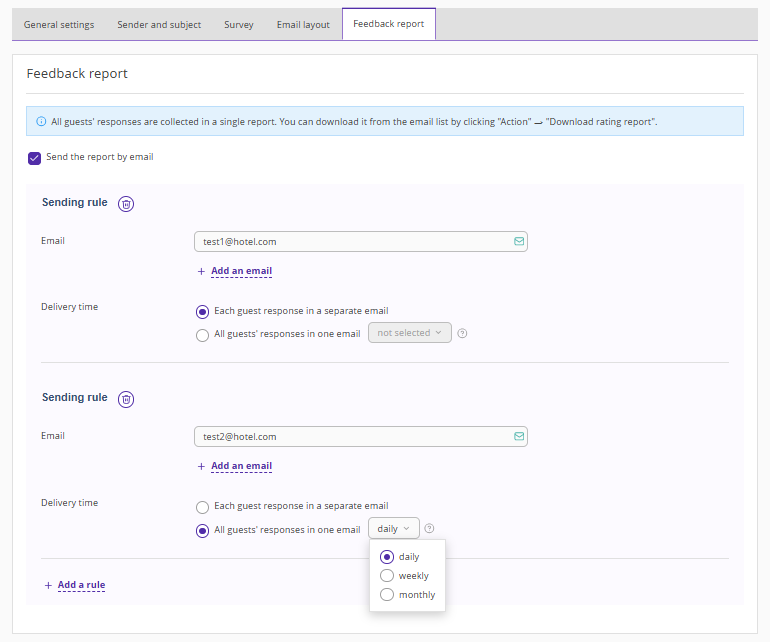The image size is (770, 642).
Task: Delete the second sending rule via trash icon
Action: pos(126,399)
